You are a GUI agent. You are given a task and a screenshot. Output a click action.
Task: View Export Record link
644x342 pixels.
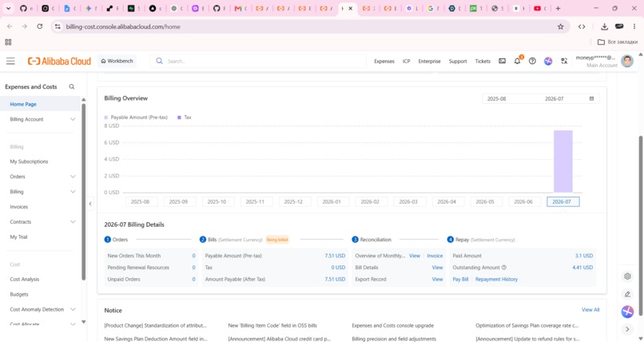pos(437,279)
